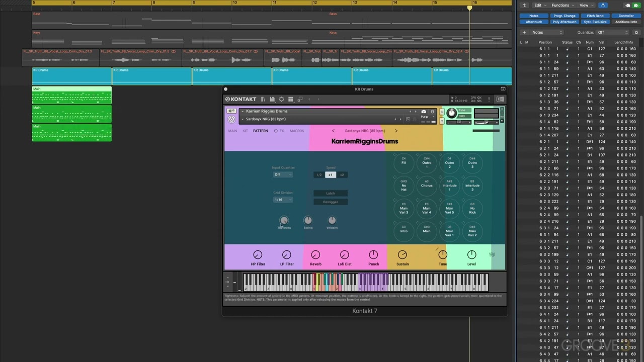The height and width of the screenshot is (362, 644).
Task: Open the Grid Division 1/16 dropdown
Action: click(282, 200)
